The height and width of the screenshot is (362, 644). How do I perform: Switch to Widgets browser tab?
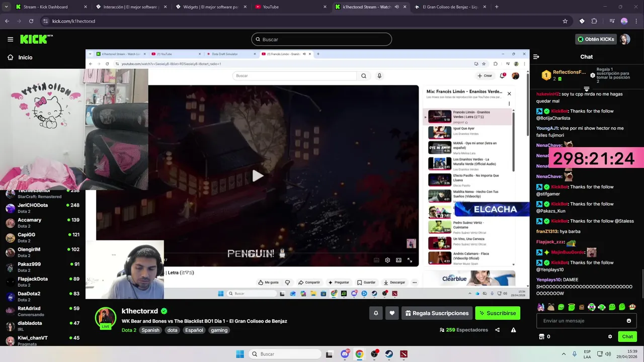(x=211, y=7)
